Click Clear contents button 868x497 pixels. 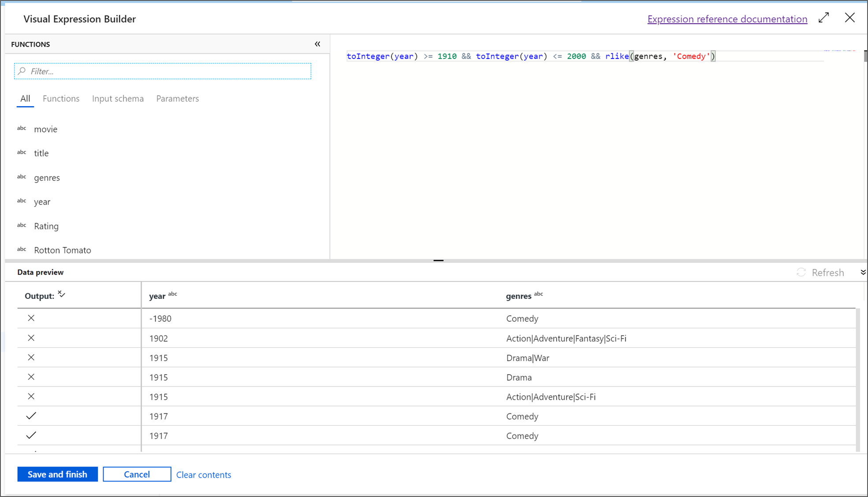(x=204, y=475)
